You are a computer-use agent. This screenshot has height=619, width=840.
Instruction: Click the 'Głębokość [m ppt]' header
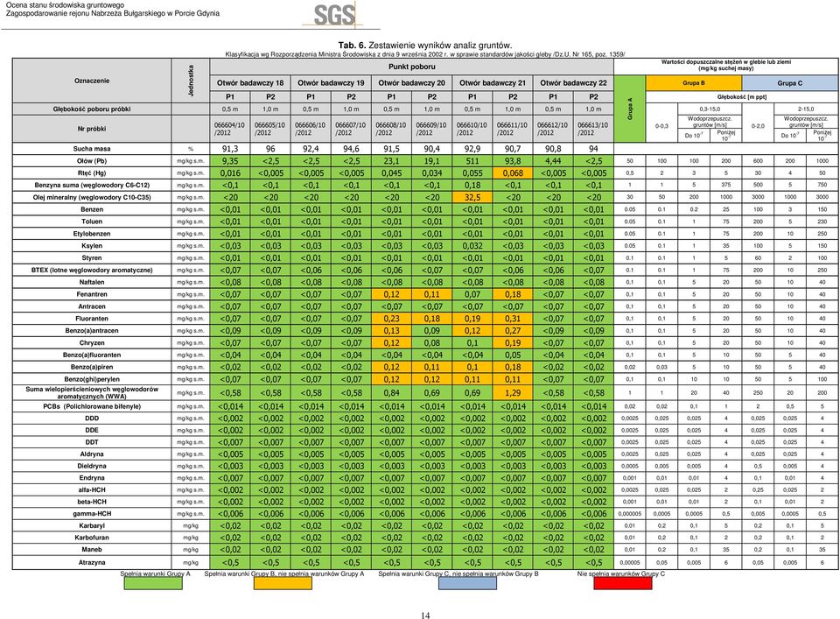[x=742, y=97]
